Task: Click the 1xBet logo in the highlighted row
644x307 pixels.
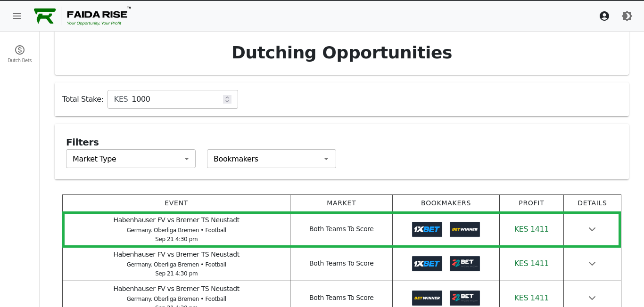Action: point(427,229)
